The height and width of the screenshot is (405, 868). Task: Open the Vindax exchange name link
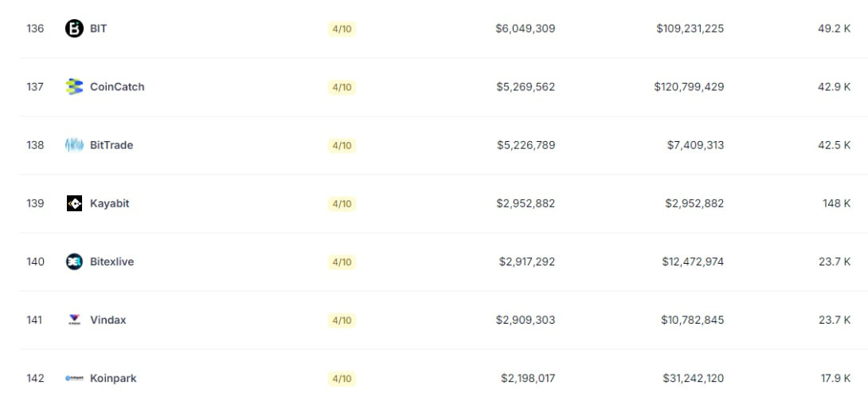(x=108, y=320)
